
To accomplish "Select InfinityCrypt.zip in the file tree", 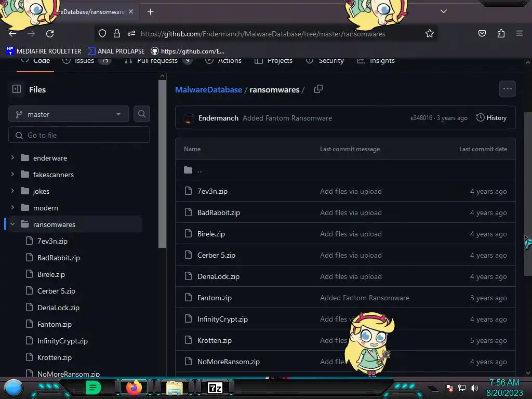I will pyautogui.click(x=62, y=341).
